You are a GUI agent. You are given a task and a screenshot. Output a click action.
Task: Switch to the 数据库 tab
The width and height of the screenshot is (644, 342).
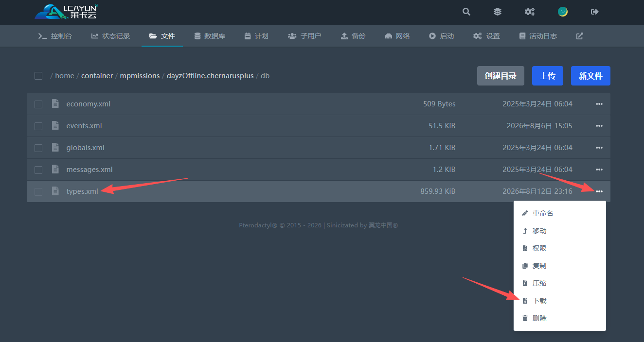(x=210, y=36)
